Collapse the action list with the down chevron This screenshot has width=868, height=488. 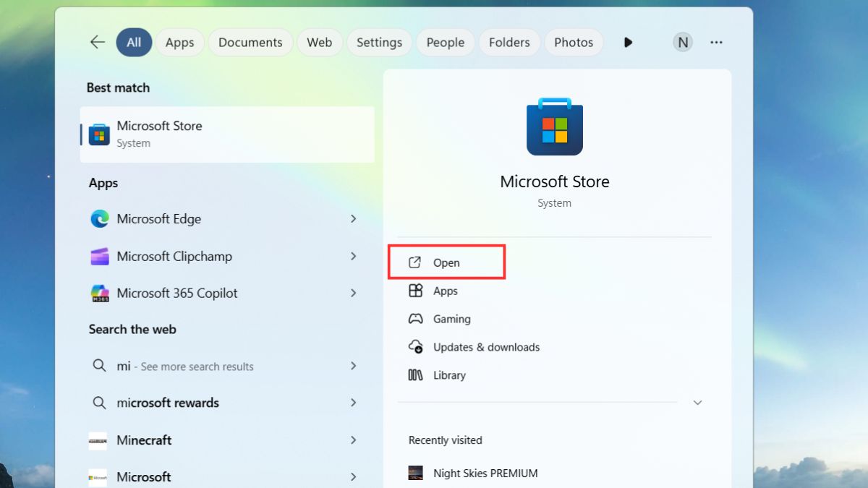[x=697, y=403]
